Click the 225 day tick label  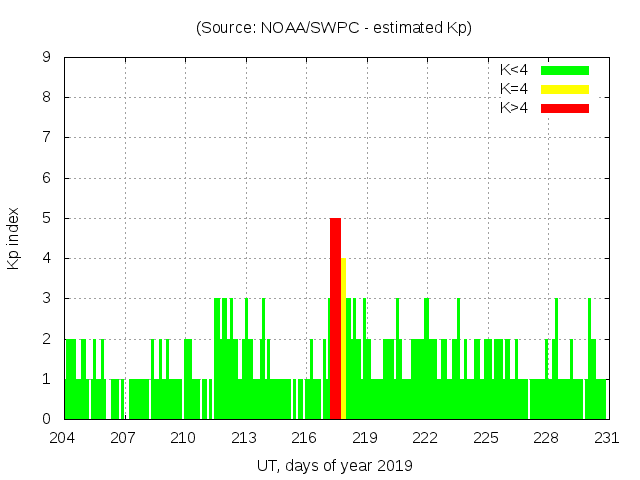point(486,438)
